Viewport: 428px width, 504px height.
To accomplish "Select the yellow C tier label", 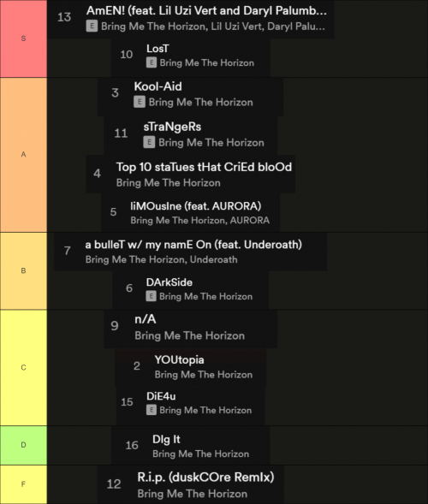I will [x=23, y=367].
